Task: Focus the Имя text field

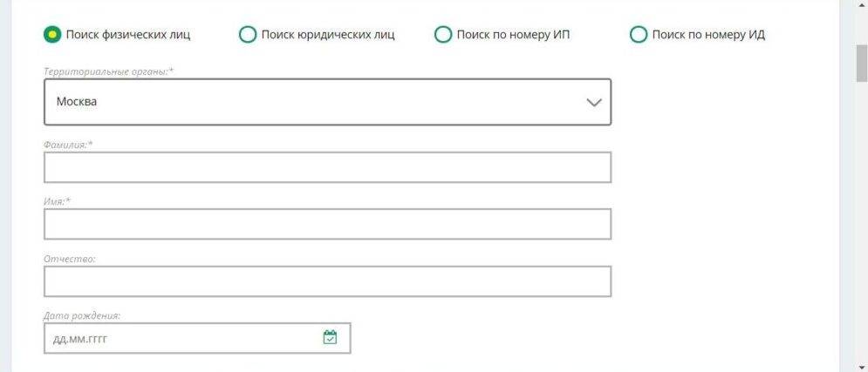Action: [327, 224]
